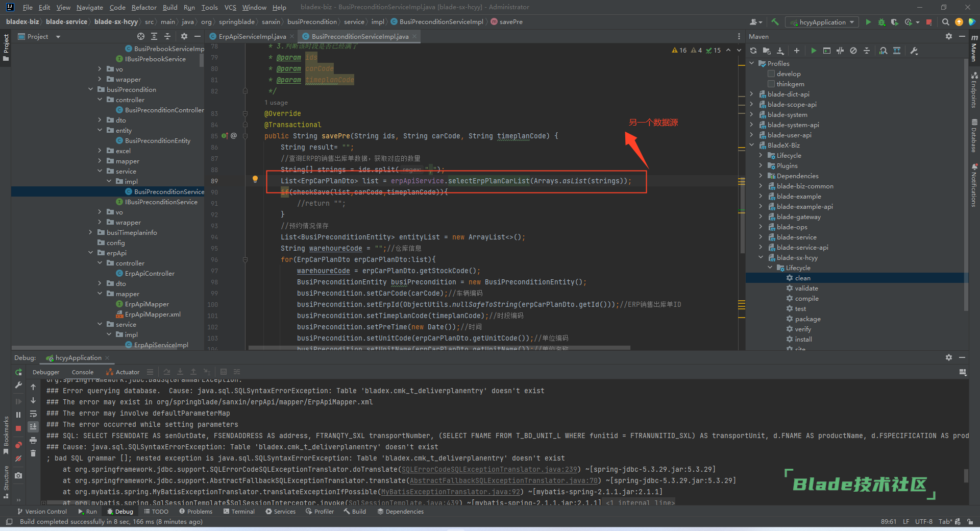Screen dimensions: 980x531
Task: Open the Navigate menu
Action: 90,7
